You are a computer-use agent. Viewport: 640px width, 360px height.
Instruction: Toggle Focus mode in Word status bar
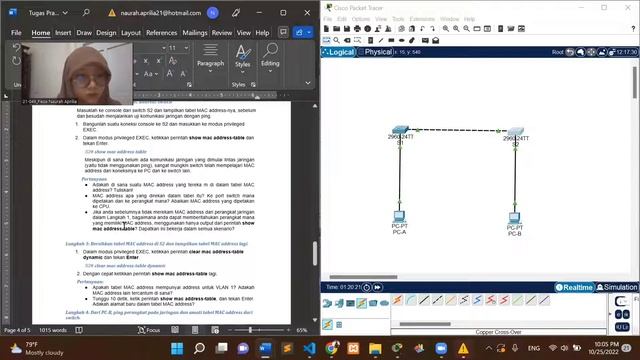[x=149, y=330]
